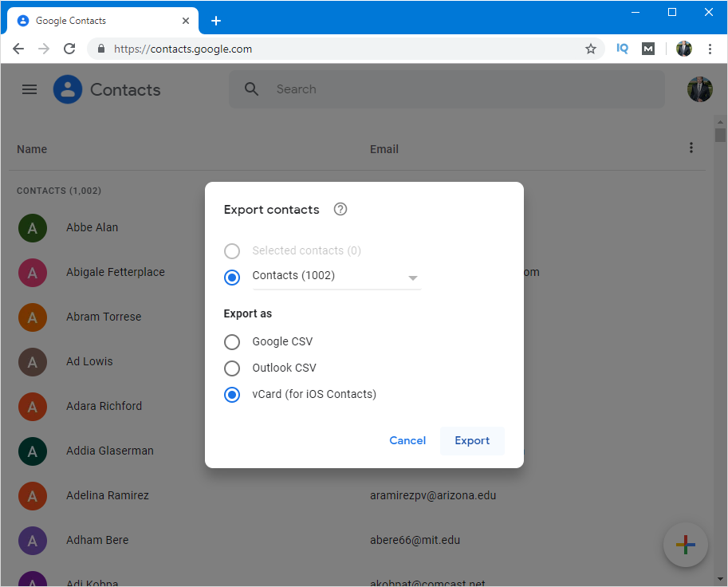Reload the page in Chrome
Screen dimensions: 728x587
click(x=69, y=49)
